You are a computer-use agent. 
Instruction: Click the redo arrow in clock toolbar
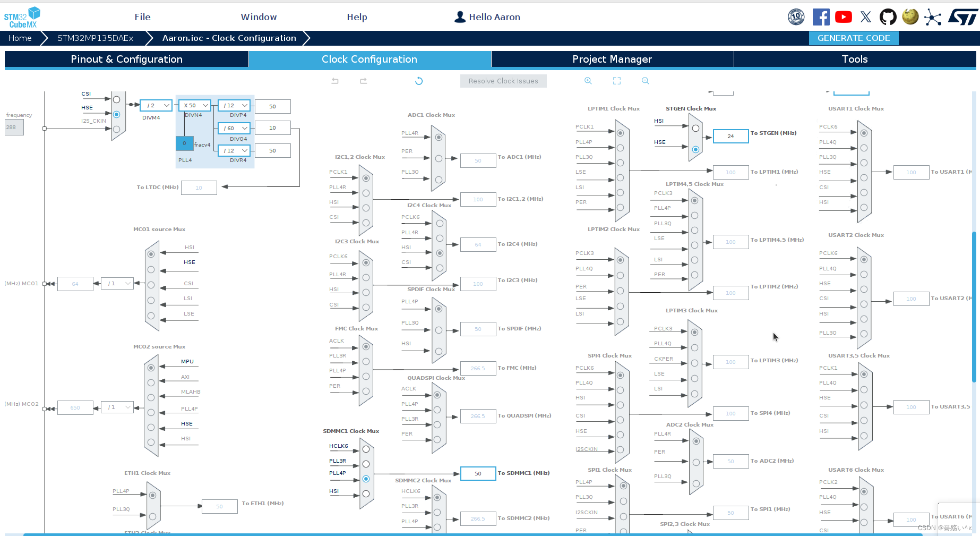coord(364,81)
